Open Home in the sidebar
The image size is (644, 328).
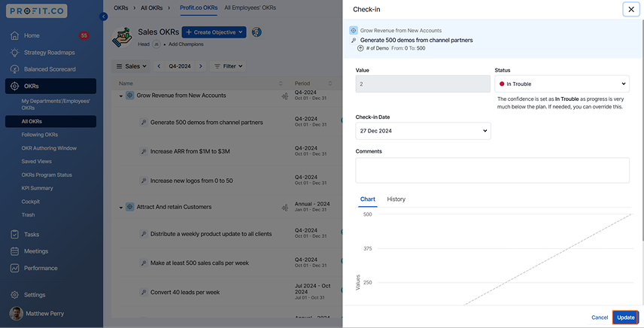click(31, 35)
